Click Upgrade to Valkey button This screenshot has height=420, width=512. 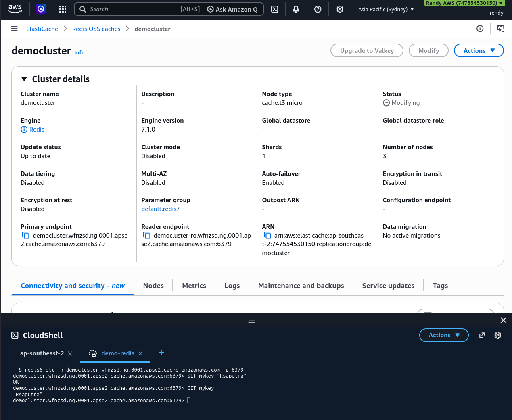point(367,50)
